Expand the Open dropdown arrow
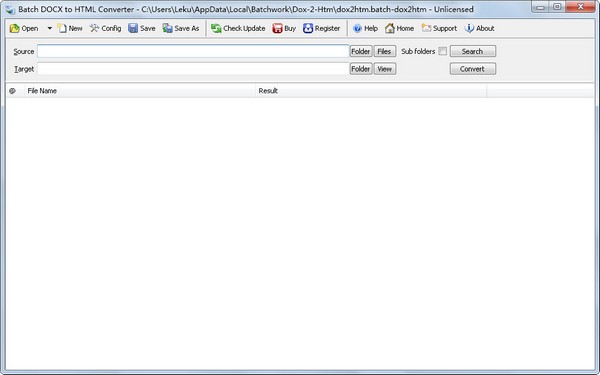 point(49,28)
